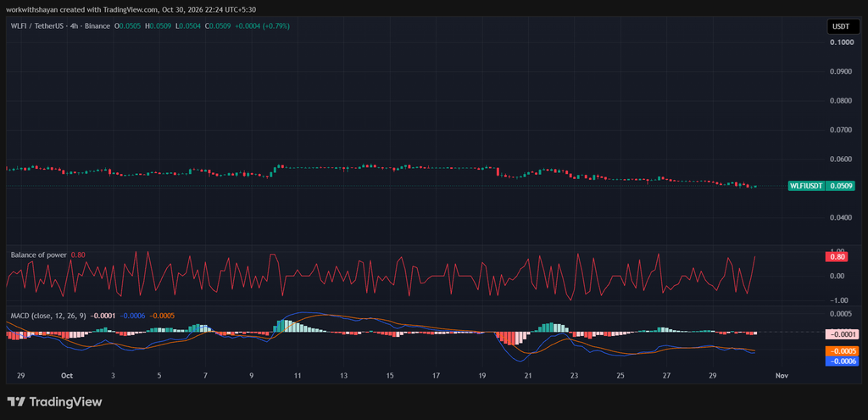Click date 19 on the time axis
The width and height of the screenshot is (868, 420).
[x=482, y=376]
